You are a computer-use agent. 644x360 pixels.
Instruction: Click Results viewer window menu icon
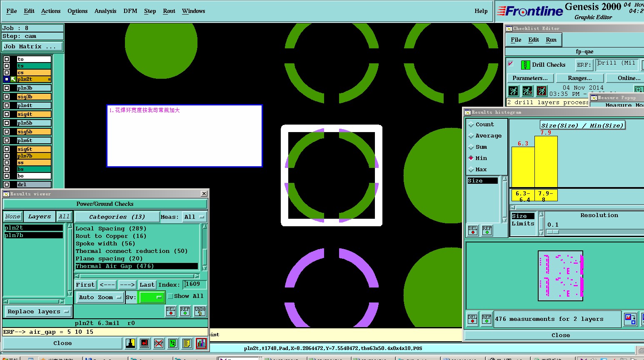pos(6,194)
